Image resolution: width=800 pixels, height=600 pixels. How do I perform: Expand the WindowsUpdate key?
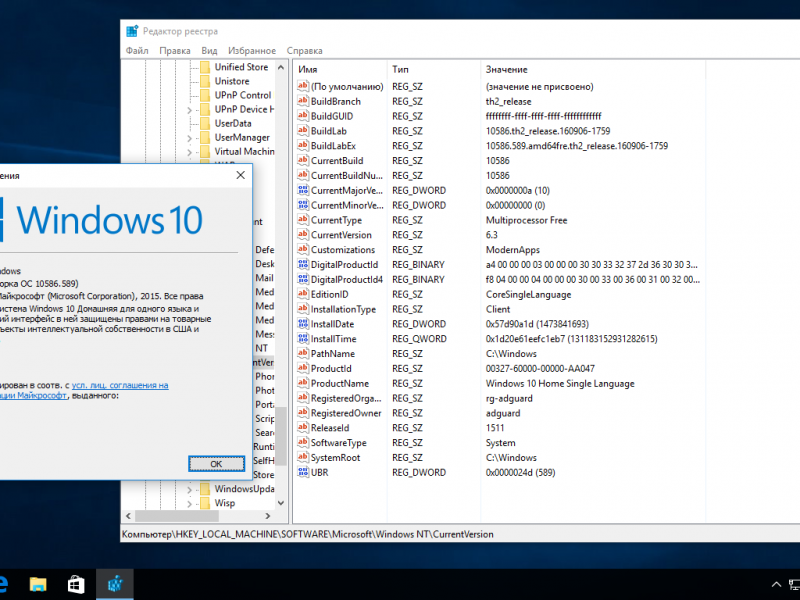point(190,489)
